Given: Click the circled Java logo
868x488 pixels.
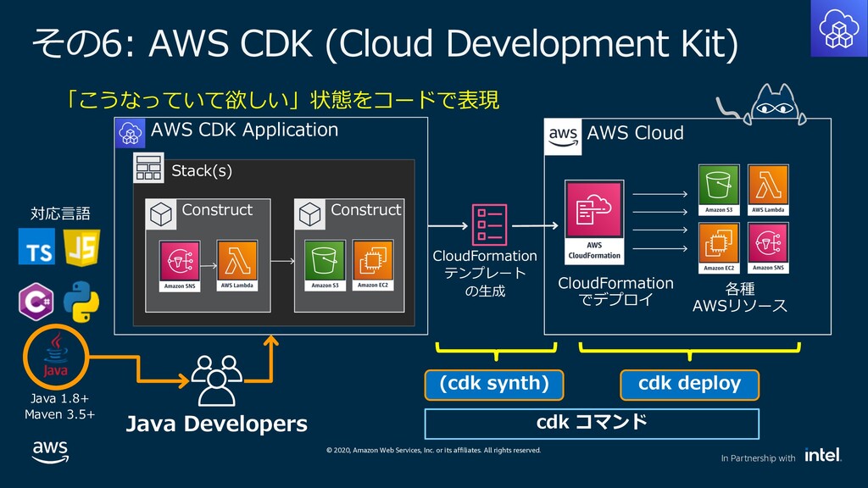Looking at the screenshot, I should coord(56,357).
